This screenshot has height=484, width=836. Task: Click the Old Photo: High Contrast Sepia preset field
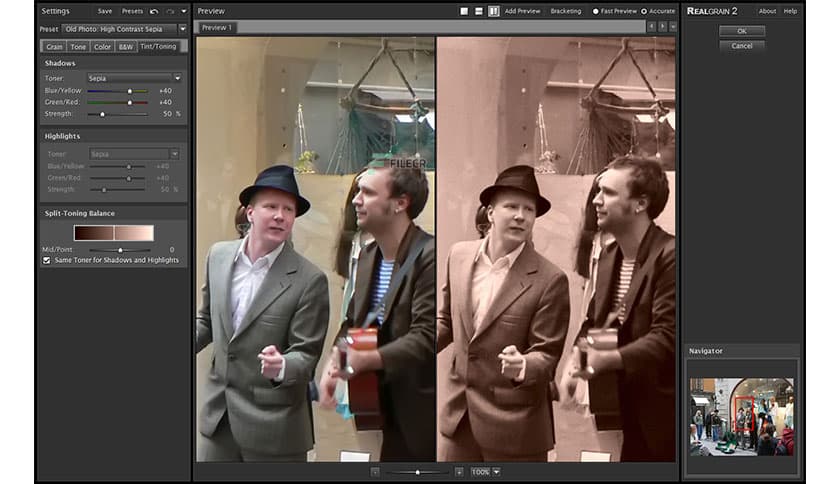[120, 29]
